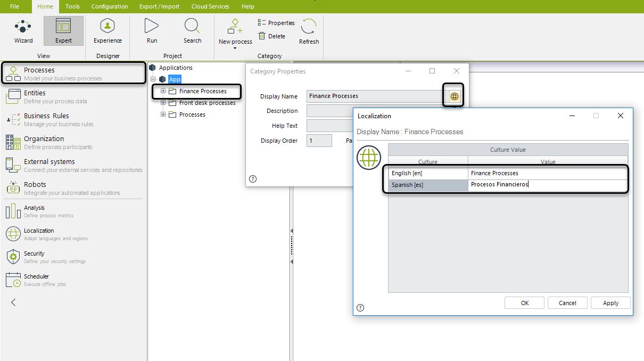Open the Export / Import tab

coord(159,6)
